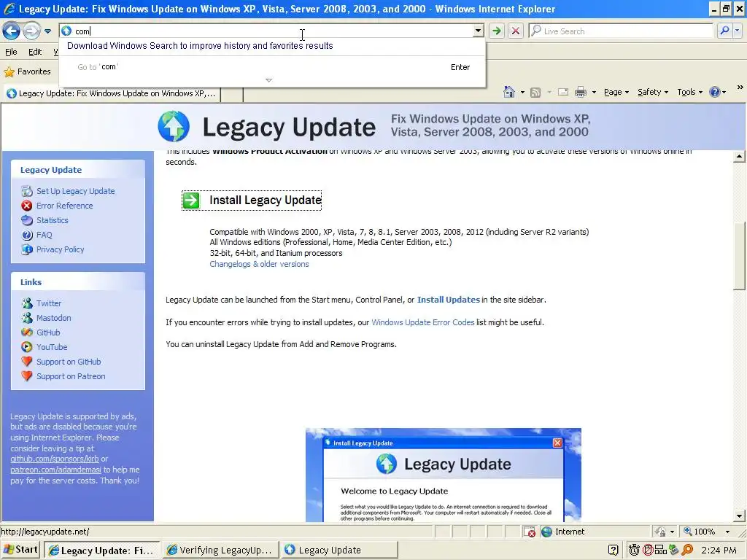Viewport: 747px width, 560px height.
Task: Select the Legacy Update browser tab
Action: click(112, 93)
